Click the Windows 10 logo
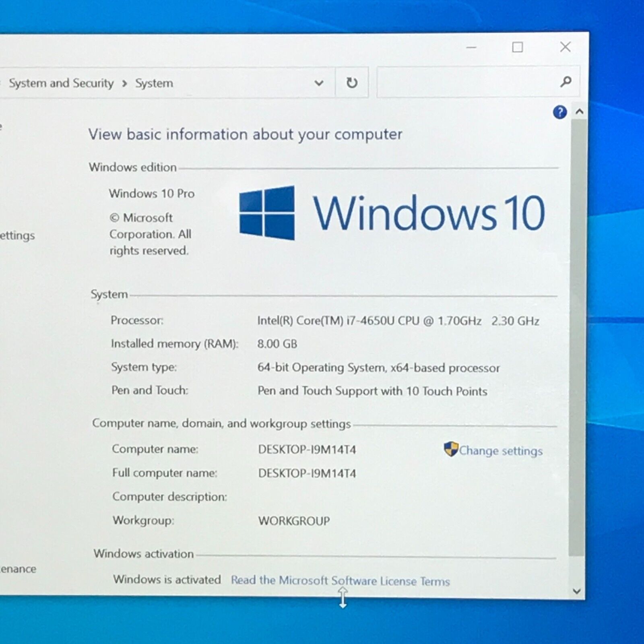This screenshot has width=644, height=644. coord(392,213)
